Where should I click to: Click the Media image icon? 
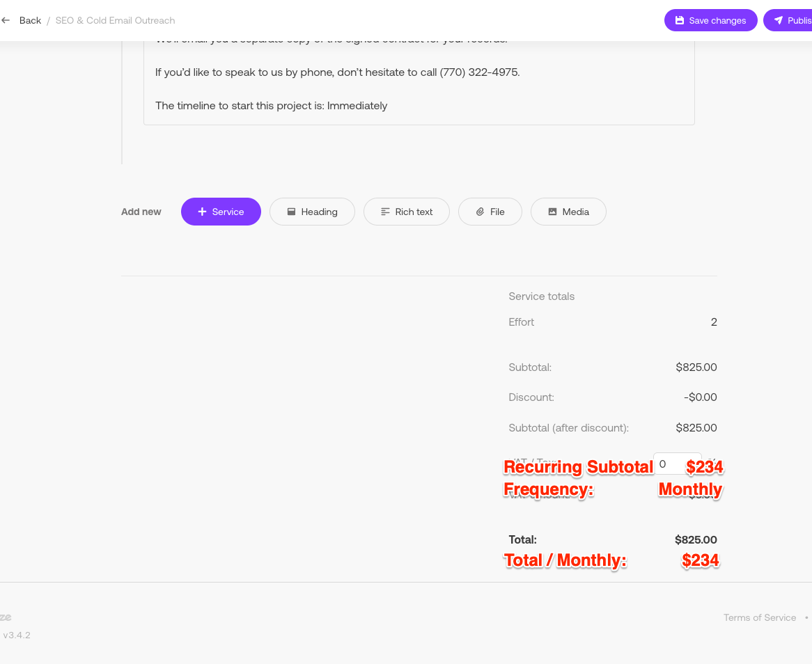pos(552,212)
